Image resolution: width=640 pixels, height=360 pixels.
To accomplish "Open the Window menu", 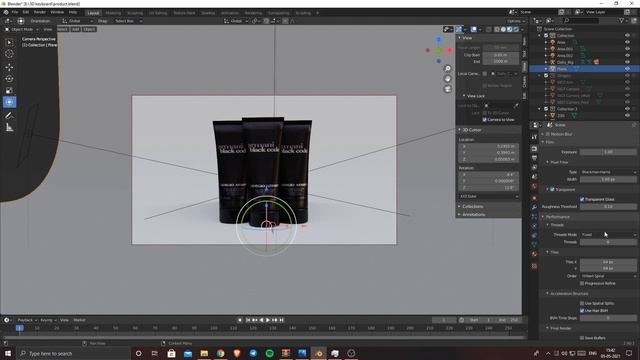I will pyautogui.click(x=57, y=12).
